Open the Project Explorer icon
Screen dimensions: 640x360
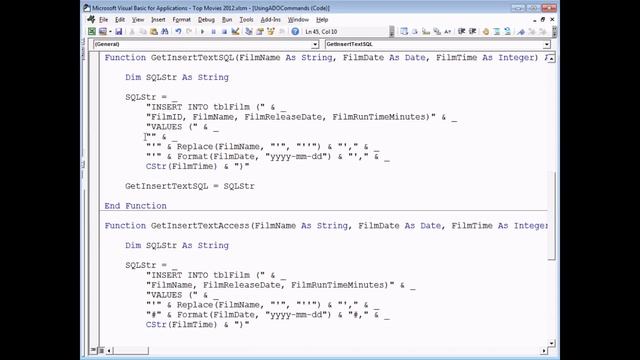249,31
